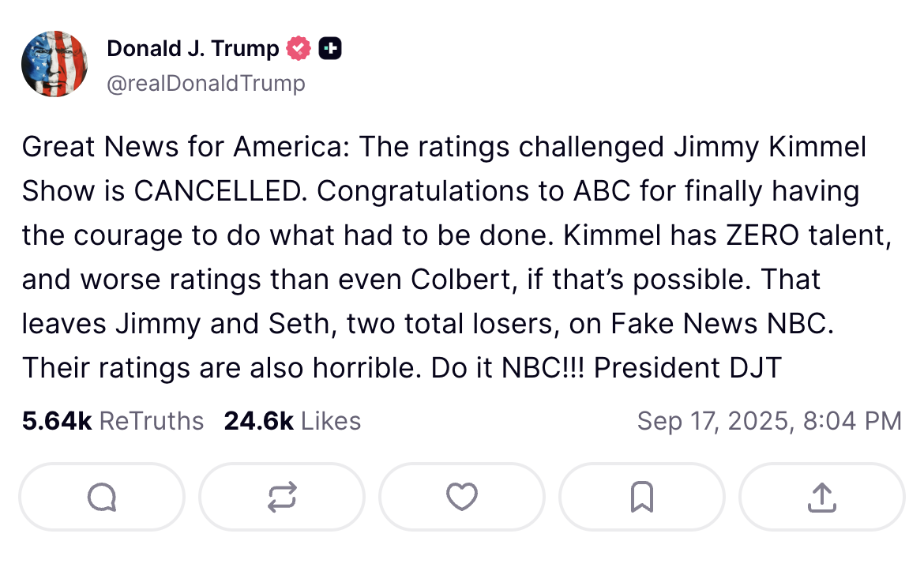
Task: Click the ReTruths label
Action: tap(152, 421)
